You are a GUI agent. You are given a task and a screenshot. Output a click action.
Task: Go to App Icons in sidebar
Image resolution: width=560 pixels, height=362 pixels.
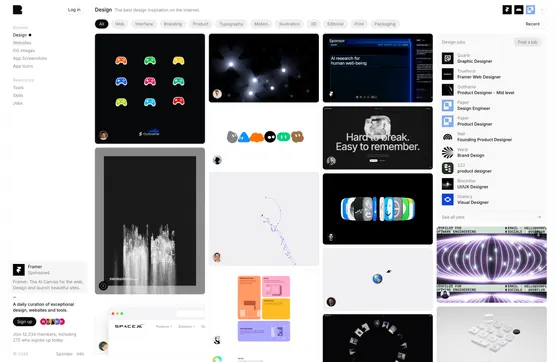23,66
